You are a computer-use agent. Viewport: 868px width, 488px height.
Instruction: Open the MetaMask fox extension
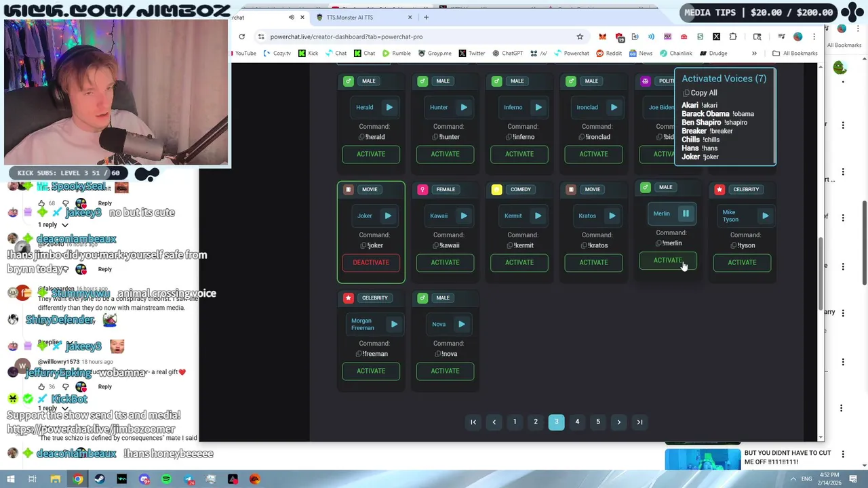tap(602, 37)
